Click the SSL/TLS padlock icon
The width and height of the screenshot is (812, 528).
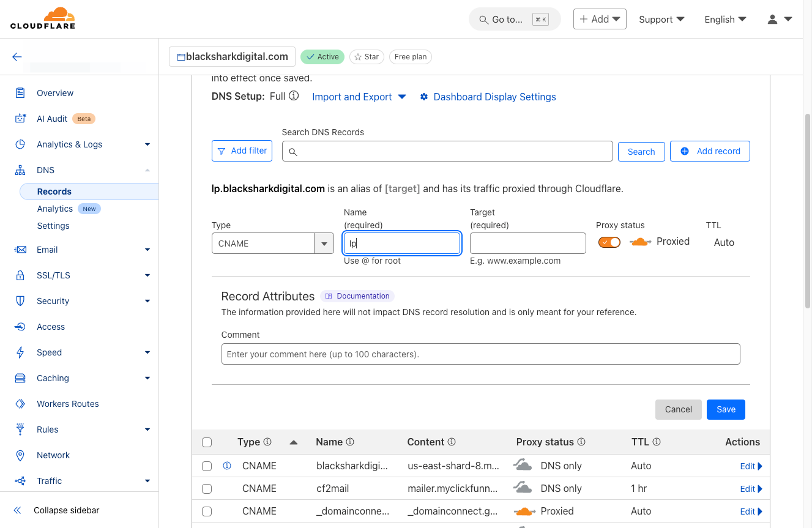pyautogui.click(x=20, y=275)
